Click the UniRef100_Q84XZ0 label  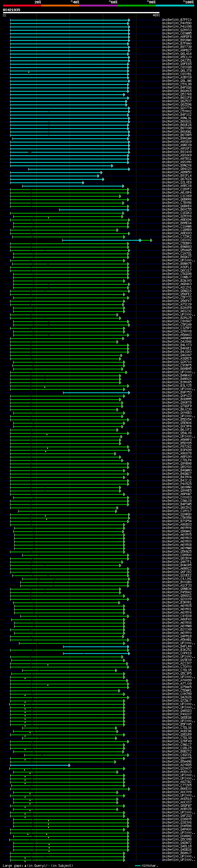tap(177, 169)
